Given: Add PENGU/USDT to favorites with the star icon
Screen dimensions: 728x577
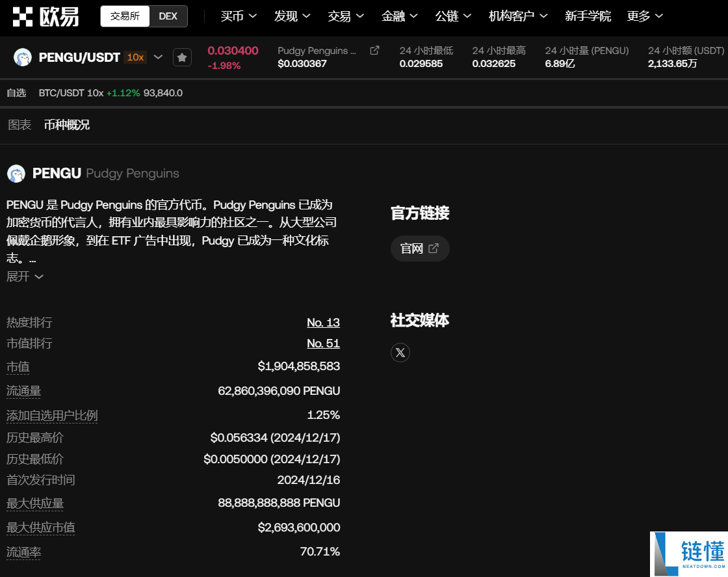Looking at the screenshot, I should click(182, 58).
